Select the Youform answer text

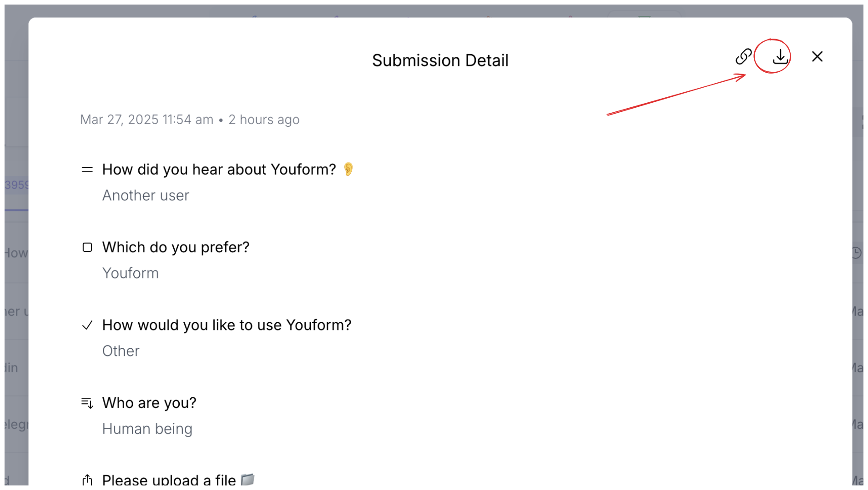pos(131,273)
